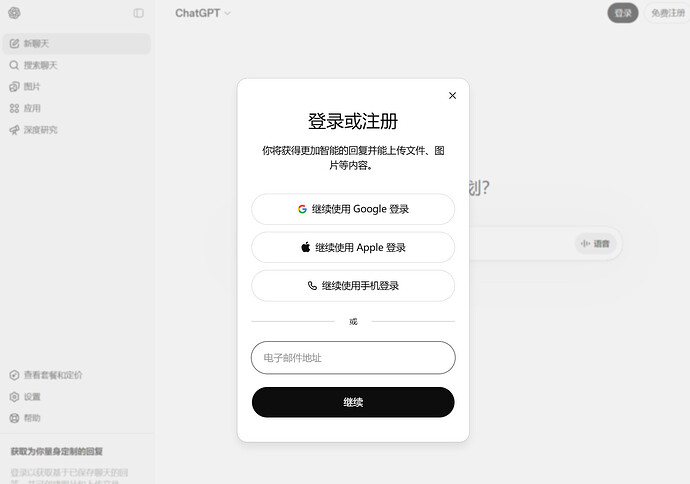Viewport: 690px width, 484px height.
Task: Open 设置 in the sidebar
Action: tap(77, 396)
